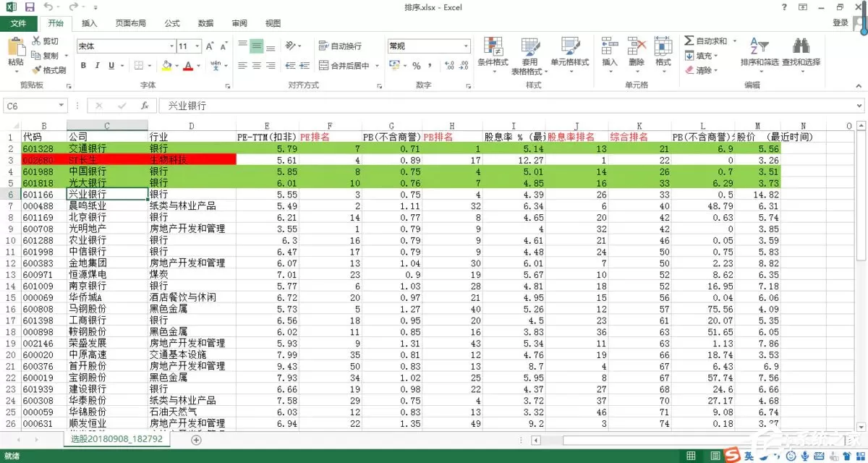Switch to the Data (数据) tab
The image size is (868, 463).
(205, 23)
